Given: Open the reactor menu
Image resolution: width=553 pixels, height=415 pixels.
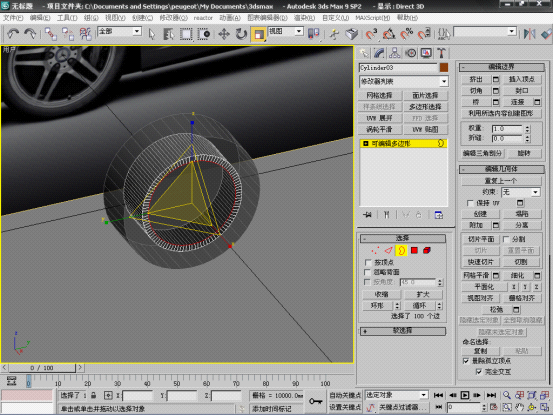Looking at the screenshot, I should click(x=203, y=18).
